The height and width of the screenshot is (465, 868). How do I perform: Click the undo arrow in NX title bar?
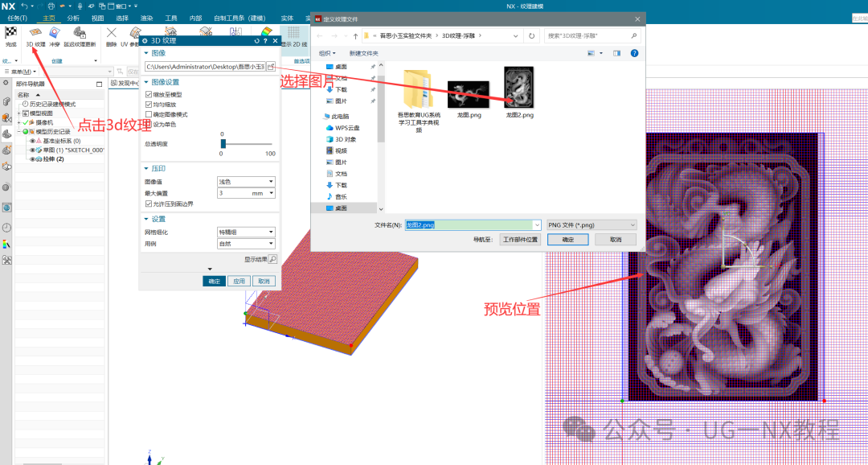(x=25, y=6)
